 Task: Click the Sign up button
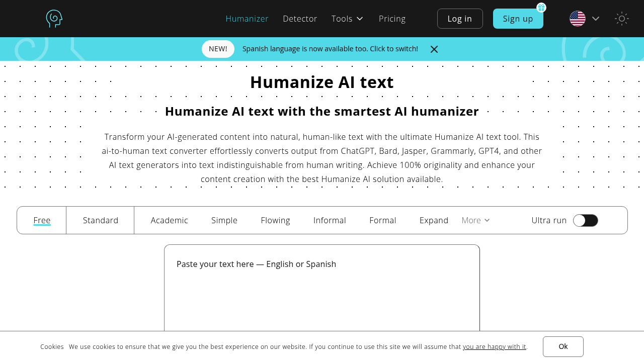tap(518, 19)
